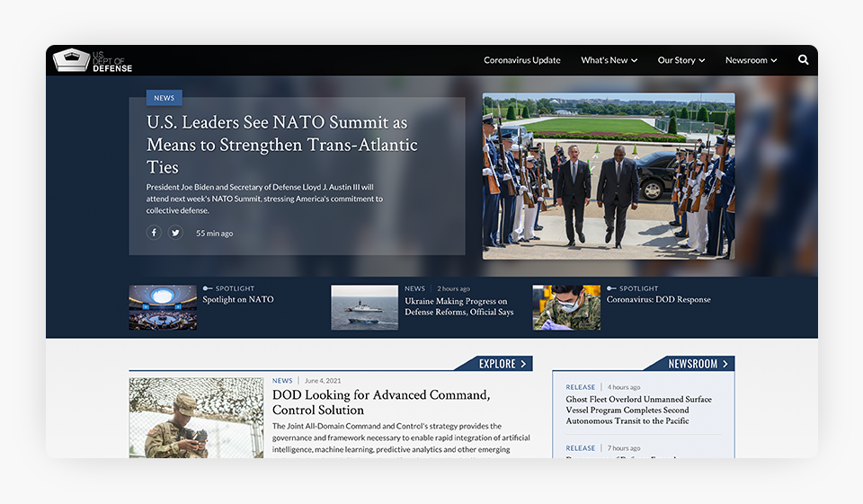The height and width of the screenshot is (504, 863).
Task: Share the NATO article on Facebook
Action: (x=154, y=233)
